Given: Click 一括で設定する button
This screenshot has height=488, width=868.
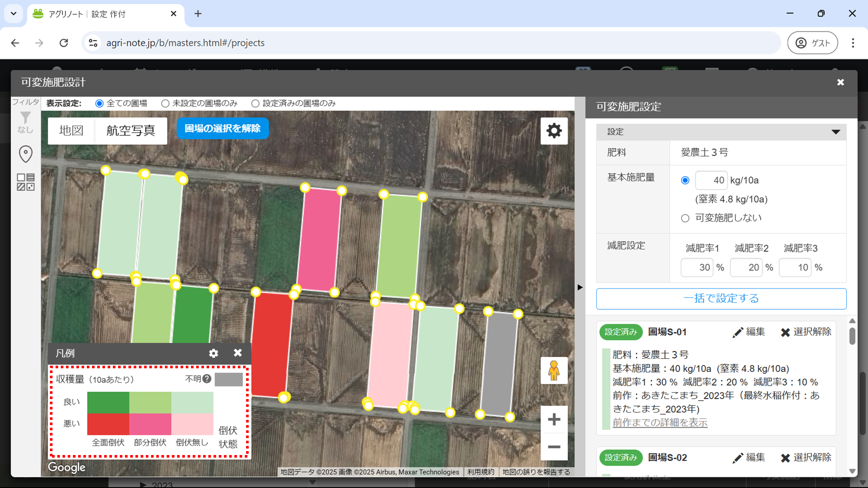Looking at the screenshot, I should point(721,298).
